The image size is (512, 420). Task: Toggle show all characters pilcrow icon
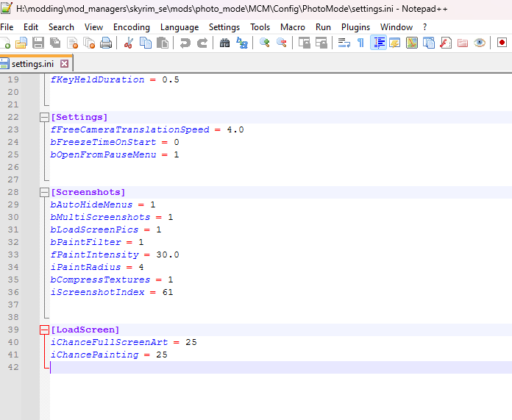360,43
